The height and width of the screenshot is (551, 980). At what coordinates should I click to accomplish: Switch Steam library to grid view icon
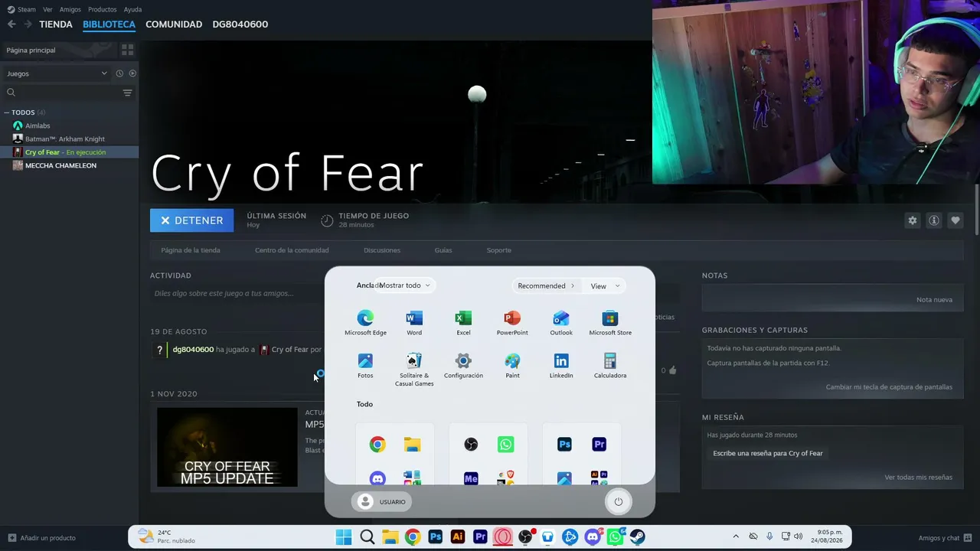127,50
